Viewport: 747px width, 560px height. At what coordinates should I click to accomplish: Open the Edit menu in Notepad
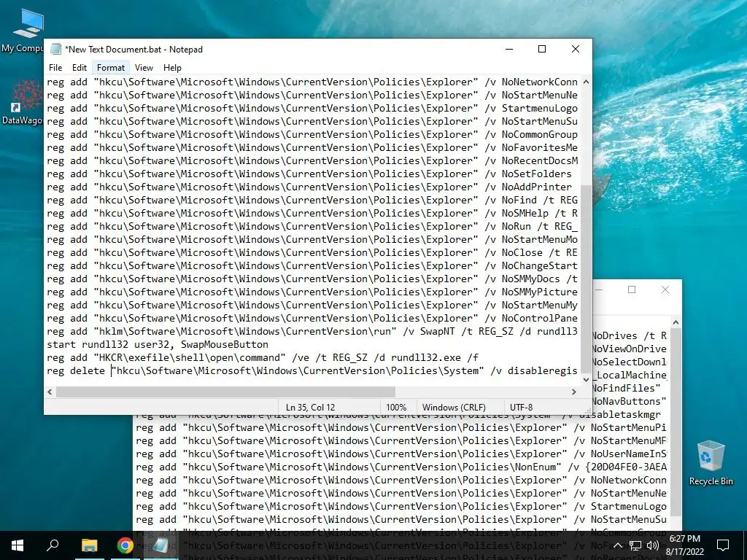click(x=79, y=68)
